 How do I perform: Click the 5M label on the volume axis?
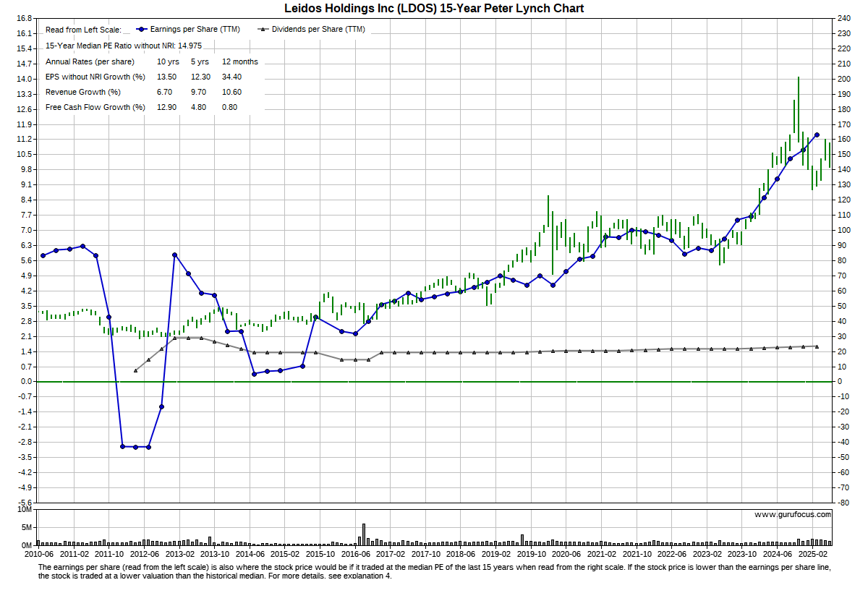tap(26, 527)
